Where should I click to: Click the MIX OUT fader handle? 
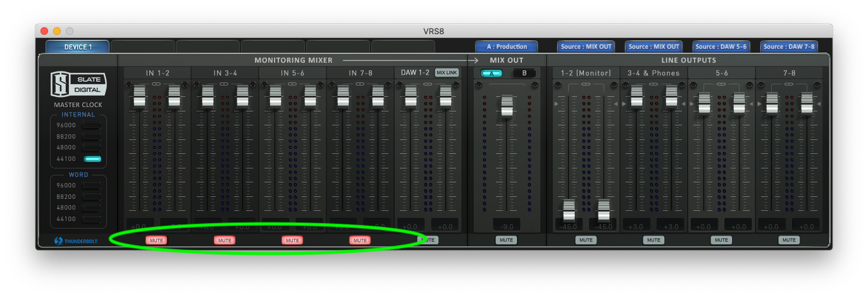click(506, 105)
